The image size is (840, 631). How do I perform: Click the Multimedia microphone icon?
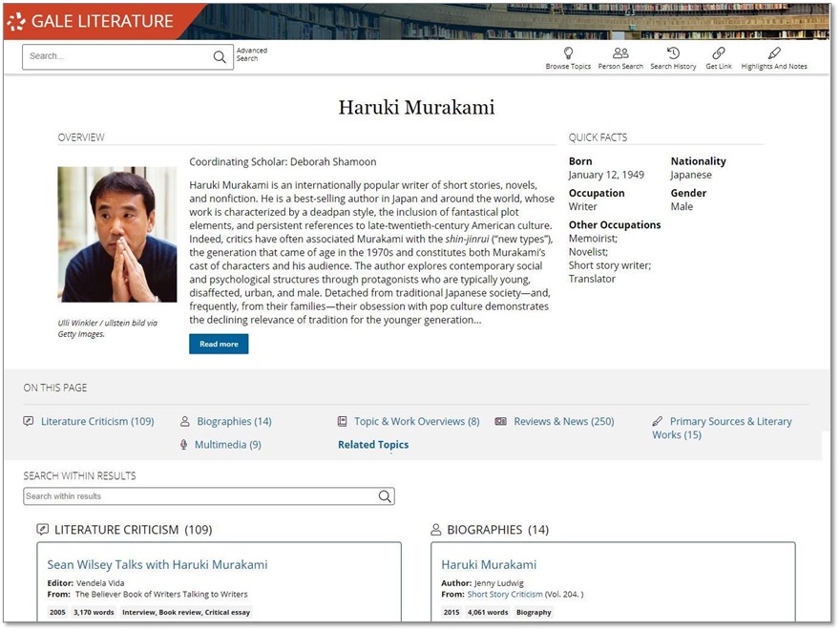(183, 445)
